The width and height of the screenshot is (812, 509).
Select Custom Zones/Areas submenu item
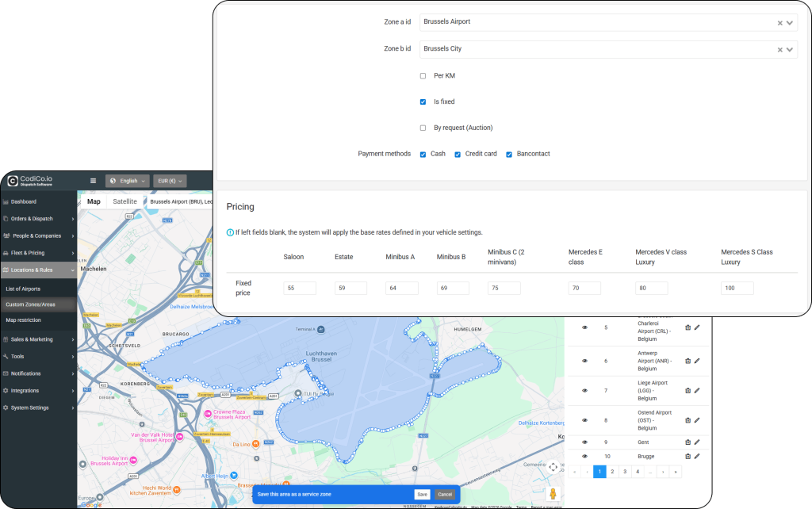38,304
